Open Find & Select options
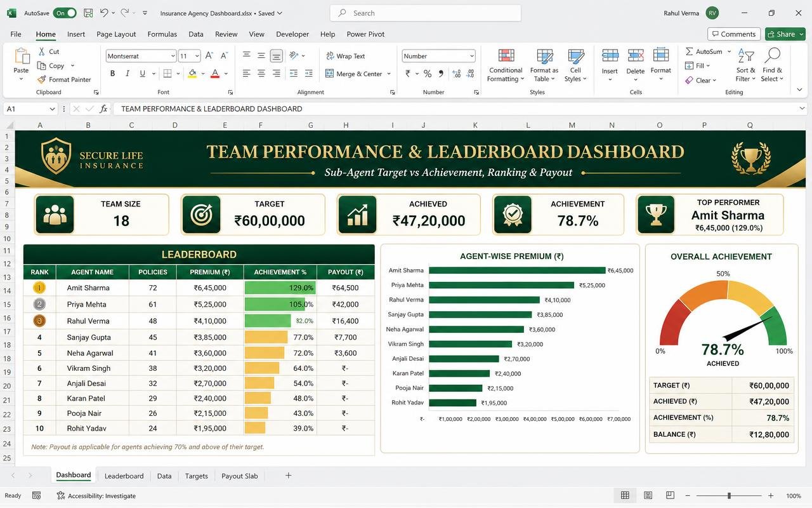Viewport: 812px width, 508px height. [x=772, y=65]
